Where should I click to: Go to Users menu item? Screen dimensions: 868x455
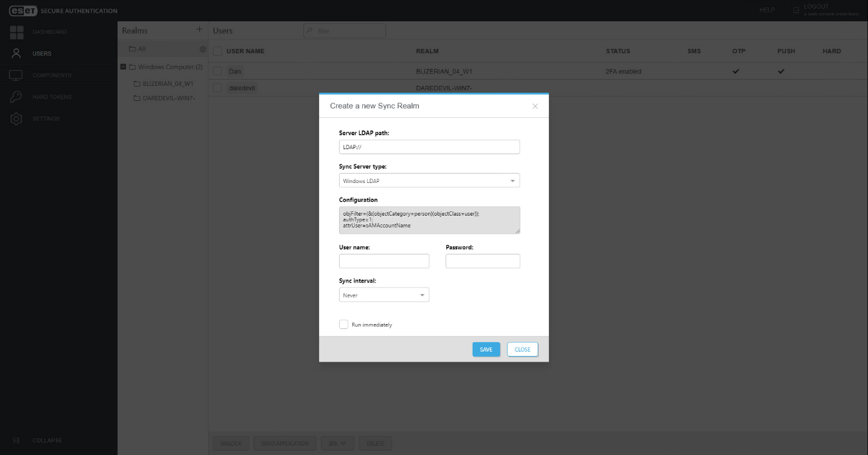pyautogui.click(x=42, y=54)
